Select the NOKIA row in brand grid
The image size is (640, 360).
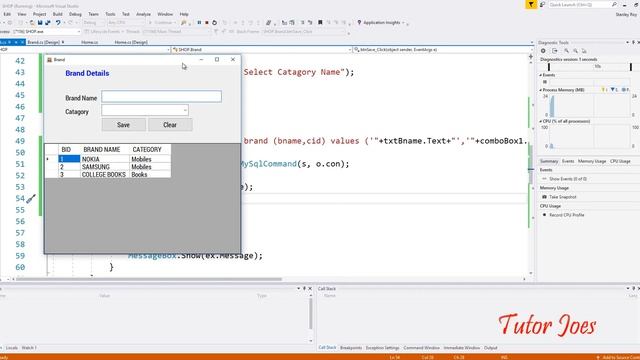[x=108, y=159]
